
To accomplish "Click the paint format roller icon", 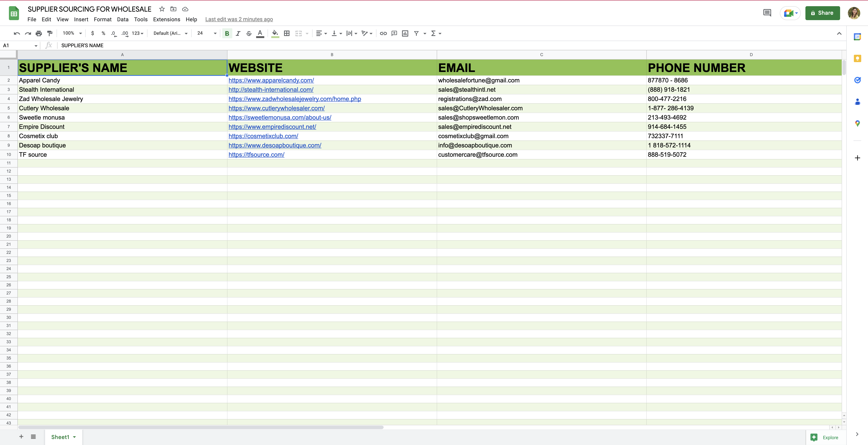I will click(50, 33).
